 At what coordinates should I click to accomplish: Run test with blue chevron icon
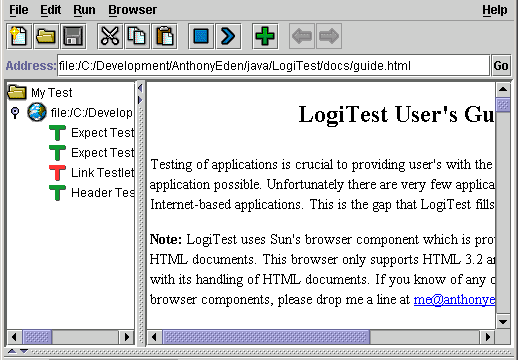[x=228, y=36]
